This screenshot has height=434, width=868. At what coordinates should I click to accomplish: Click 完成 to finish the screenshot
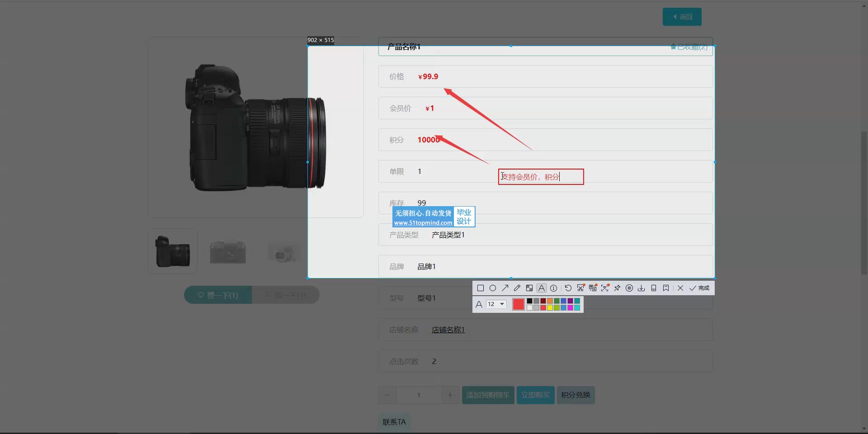click(699, 288)
